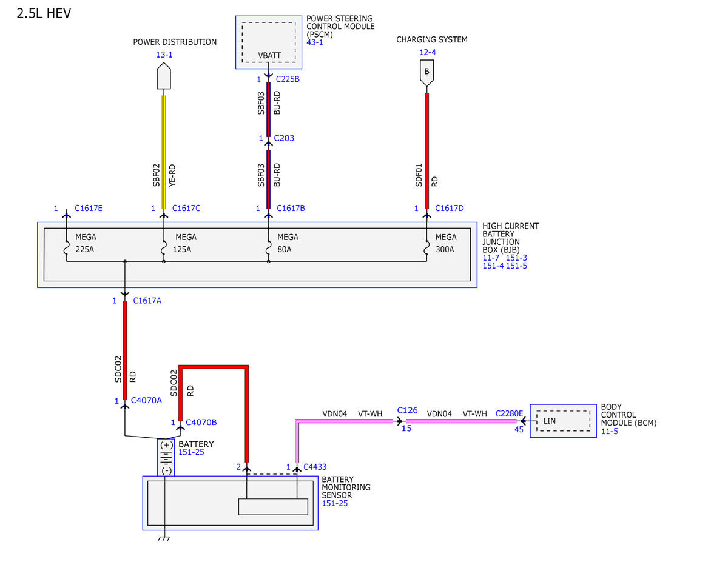Select the MEGA 300A fuse symbol

(427, 249)
